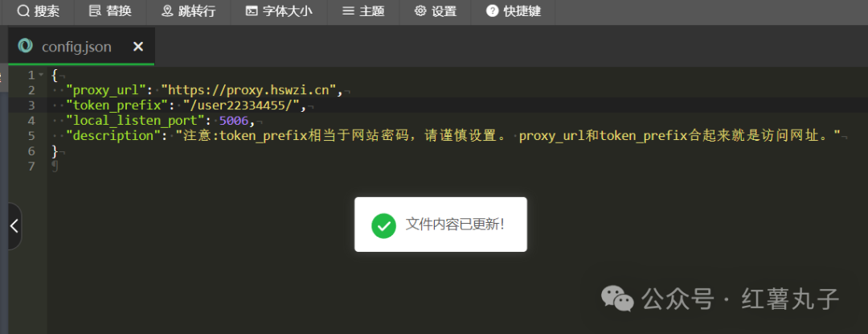Expand the collapsed left sidebar arrow
Image resolution: width=868 pixels, height=334 pixels.
pos(14,226)
